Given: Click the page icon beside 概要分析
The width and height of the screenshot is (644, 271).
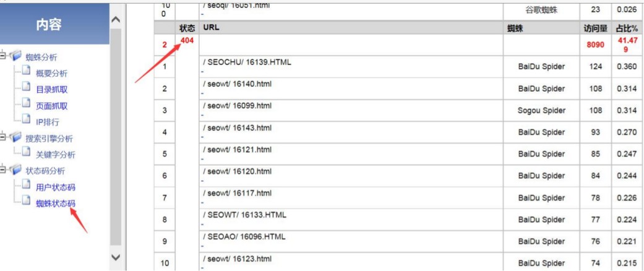Looking at the screenshot, I should click(26, 72).
